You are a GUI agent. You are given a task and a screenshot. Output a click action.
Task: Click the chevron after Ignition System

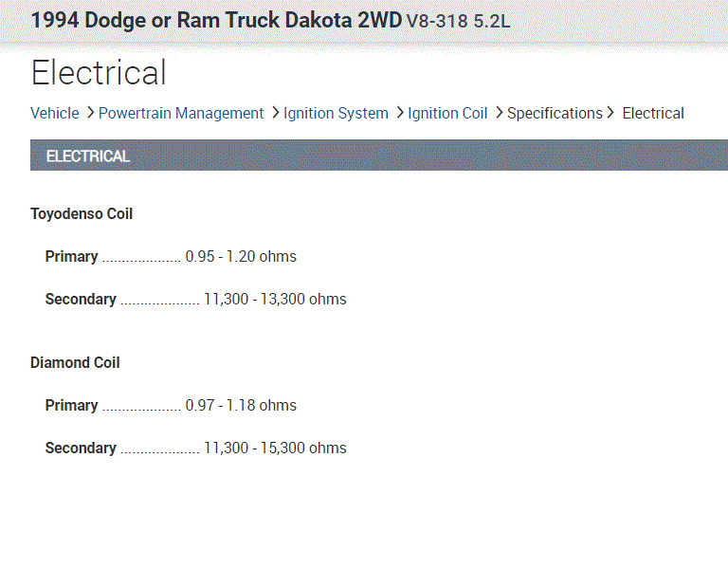[399, 113]
